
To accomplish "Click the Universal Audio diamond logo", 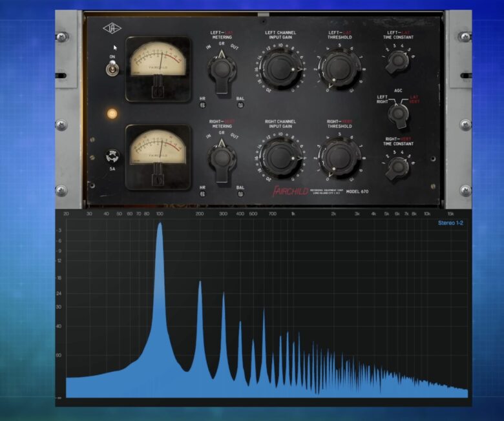I will point(112,28).
